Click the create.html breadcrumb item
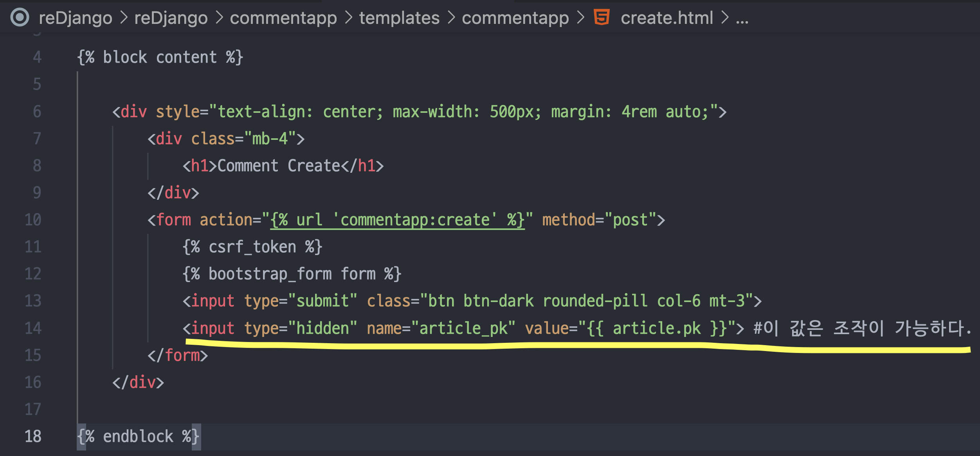Viewport: 980px width, 456px height. (x=667, y=18)
